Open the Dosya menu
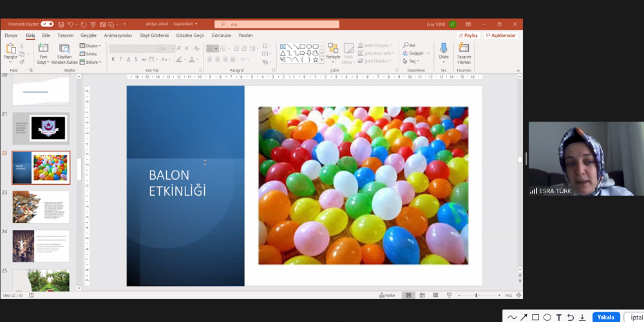The width and height of the screenshot is (644, 322). (11, 35)
